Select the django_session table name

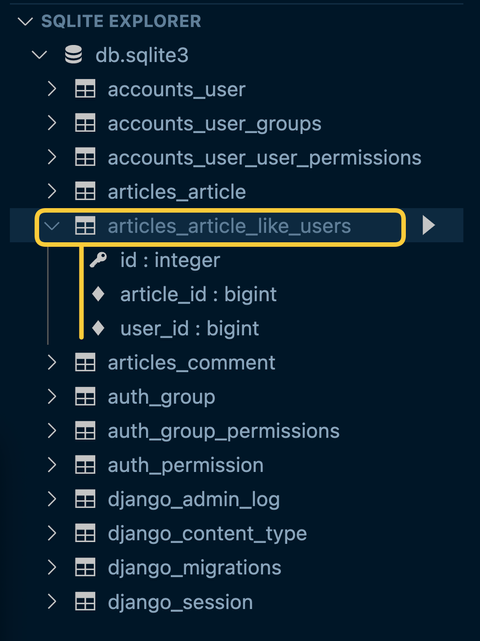click(x=180, y=603)
